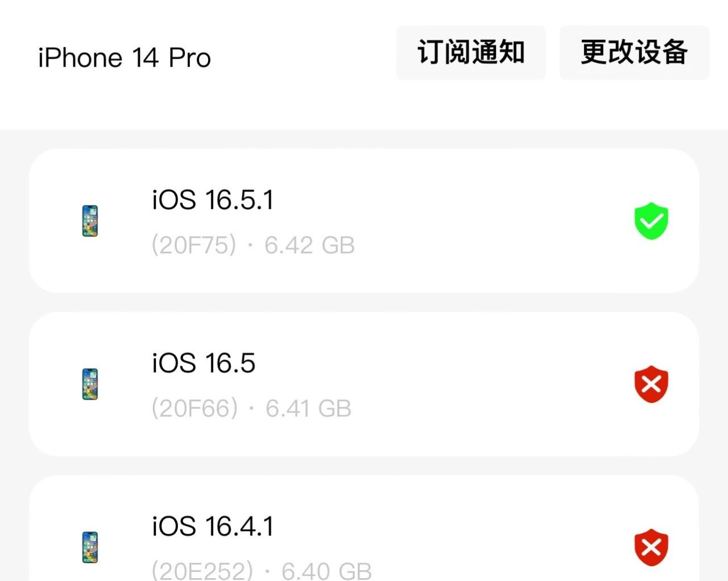Click the build number 20F66
Screen dimensions: 728x581
tap(194, 407)
